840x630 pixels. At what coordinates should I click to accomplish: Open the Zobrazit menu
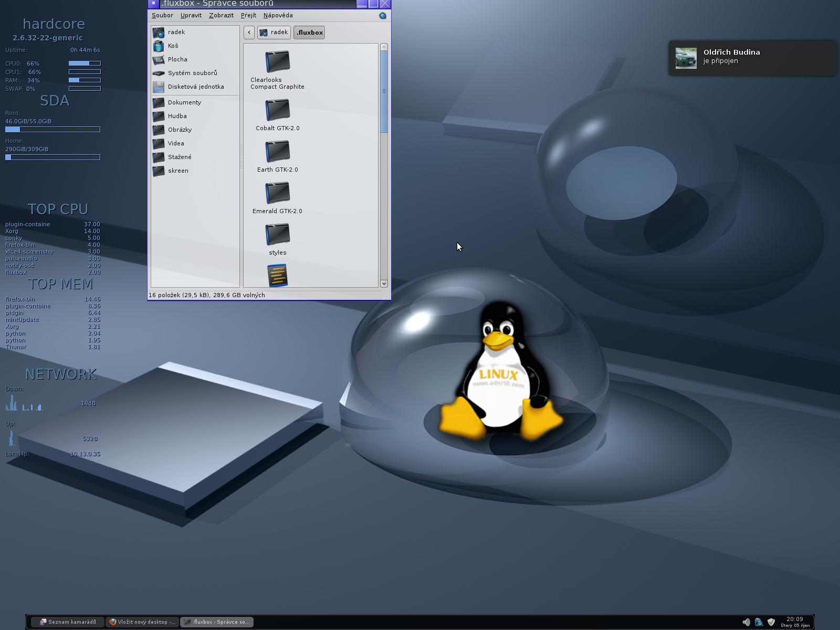click(x=221, y=15)
